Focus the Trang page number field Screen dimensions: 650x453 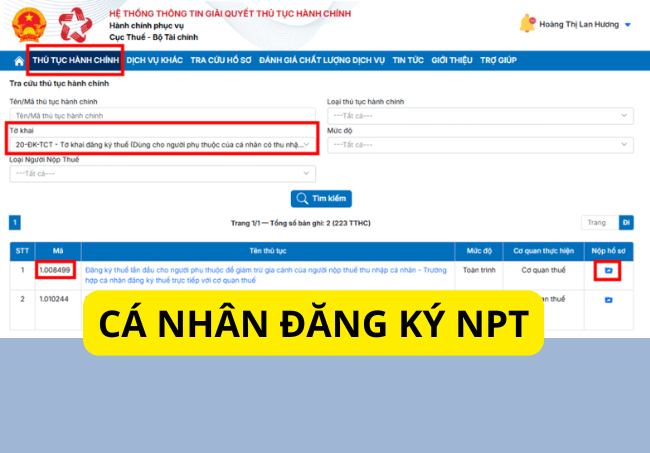[x=600, y=223]
